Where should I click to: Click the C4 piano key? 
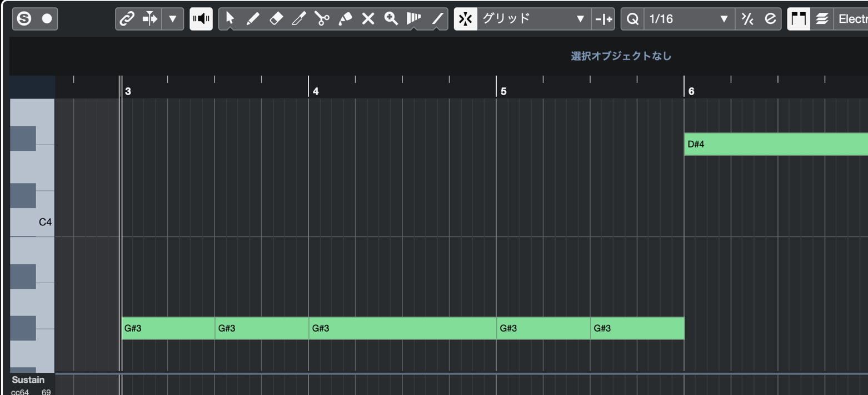tap(32, 223)
